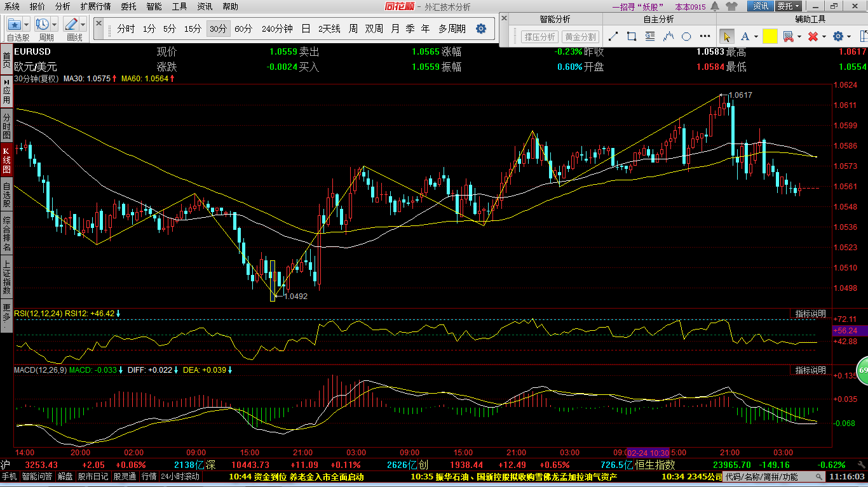868x487 pixels.
Task: Expand the 周期 dropdown arrow
Action: [55, 25]
